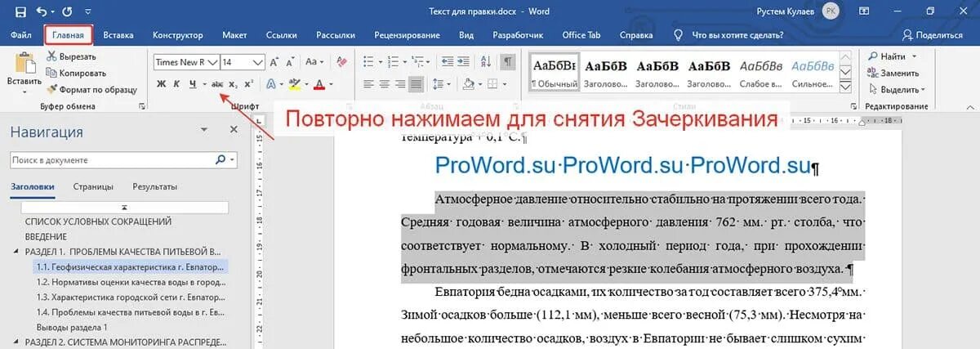Switch to the Разработчик ribbon tab
This screenshot has height=349, width=980.
click(518, 35)
